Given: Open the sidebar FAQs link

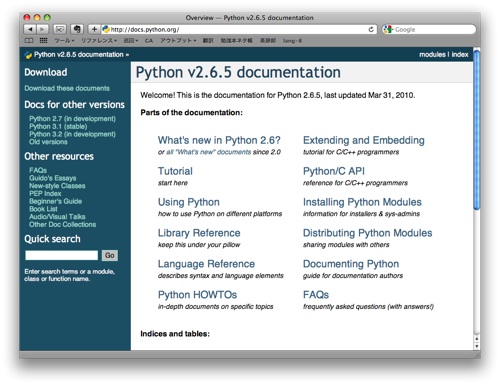Looking at the screenshot, I should [38, 170].
